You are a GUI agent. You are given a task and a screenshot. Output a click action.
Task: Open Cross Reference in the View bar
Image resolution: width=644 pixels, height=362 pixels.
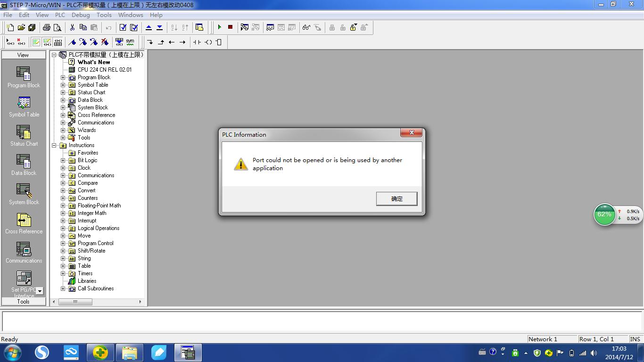[24, 223]
